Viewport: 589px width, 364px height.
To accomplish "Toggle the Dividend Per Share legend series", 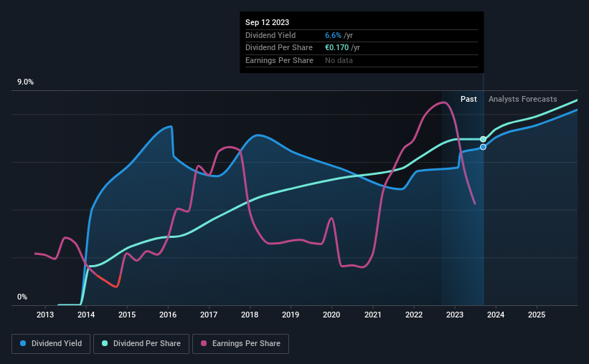I will point(141,343).
